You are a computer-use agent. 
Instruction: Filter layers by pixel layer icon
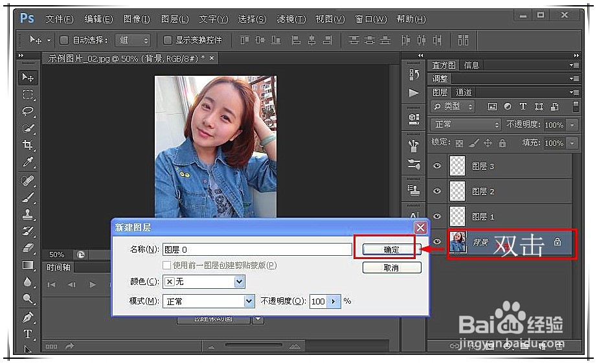click(x=492, y=107)
